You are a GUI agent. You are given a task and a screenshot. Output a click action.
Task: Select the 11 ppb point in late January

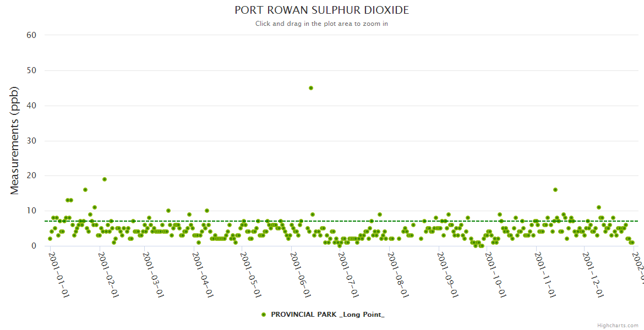click(95, 207)
